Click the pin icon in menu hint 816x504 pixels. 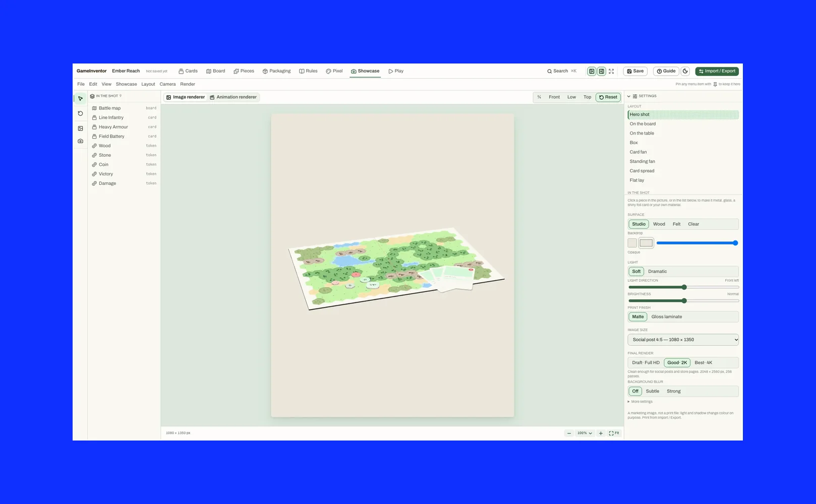point(715,84)
